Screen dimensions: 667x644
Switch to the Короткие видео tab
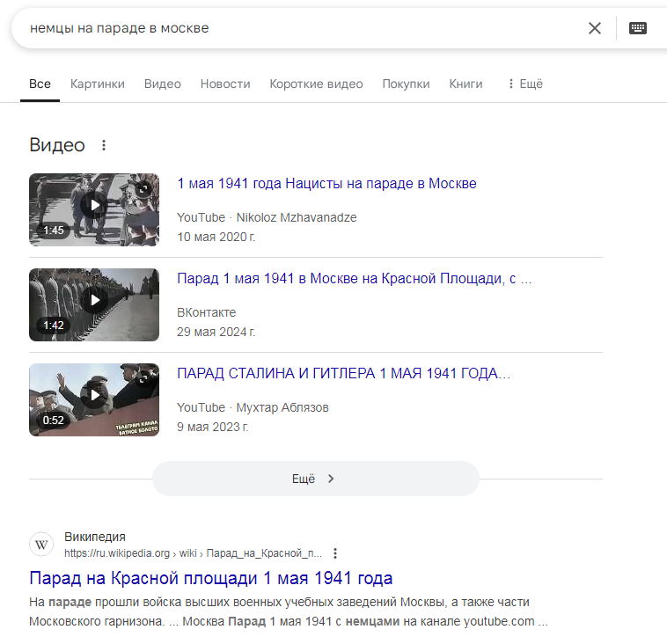coord(316,84)
